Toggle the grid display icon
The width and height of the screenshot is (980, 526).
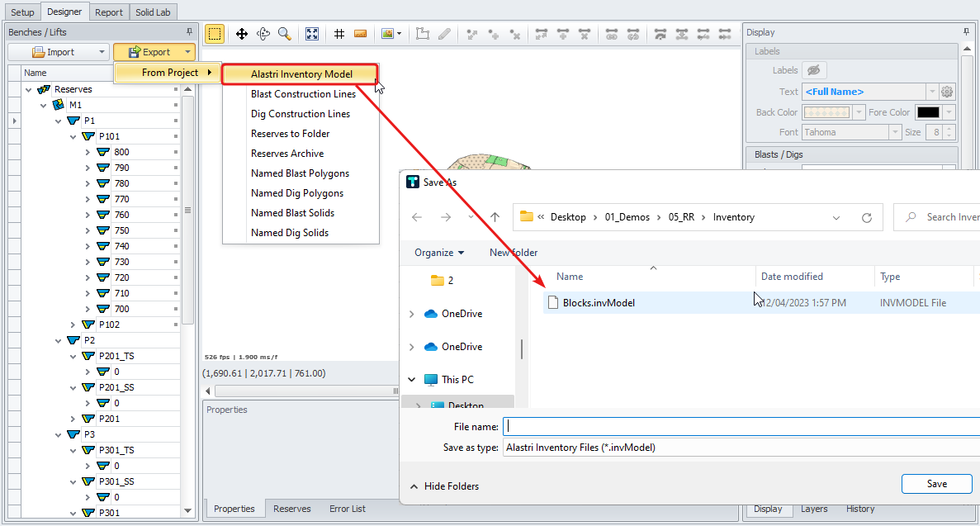tap(339, 34)
